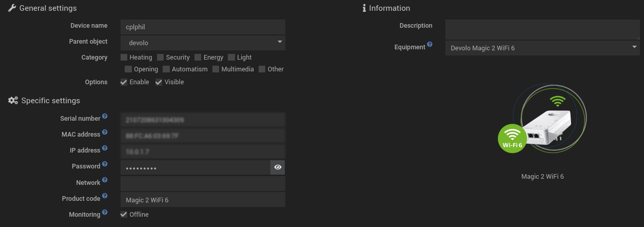Click the empty Network input field
The height and width of the screenshot is (227, 644).
(203, 183)
